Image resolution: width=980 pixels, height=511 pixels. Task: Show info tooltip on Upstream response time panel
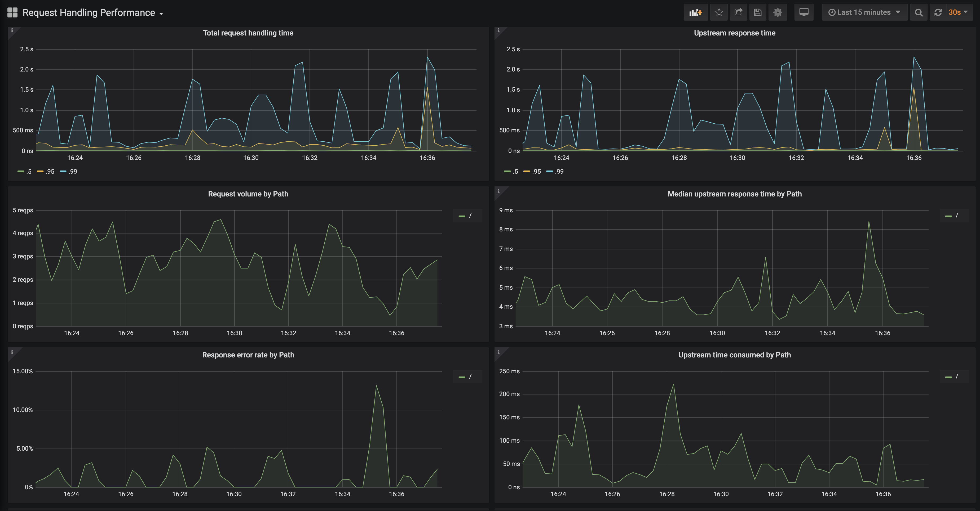(498, 30)
